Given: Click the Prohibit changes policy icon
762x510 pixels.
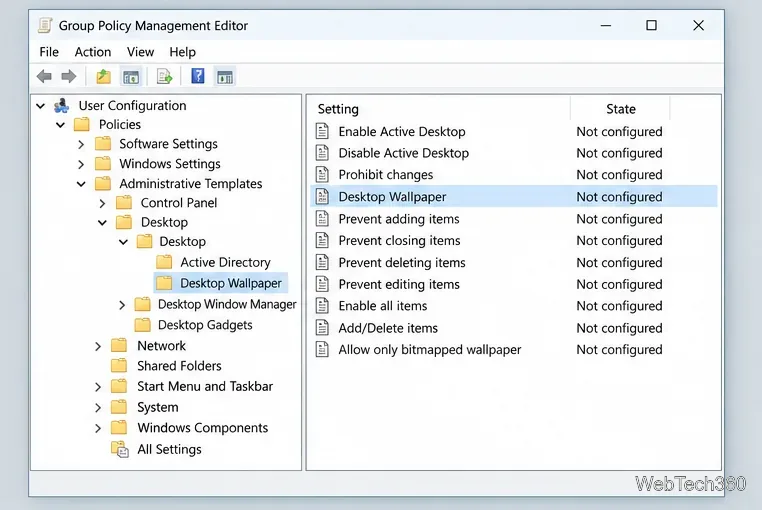Looking at the screenshot, I should point(322,174).
